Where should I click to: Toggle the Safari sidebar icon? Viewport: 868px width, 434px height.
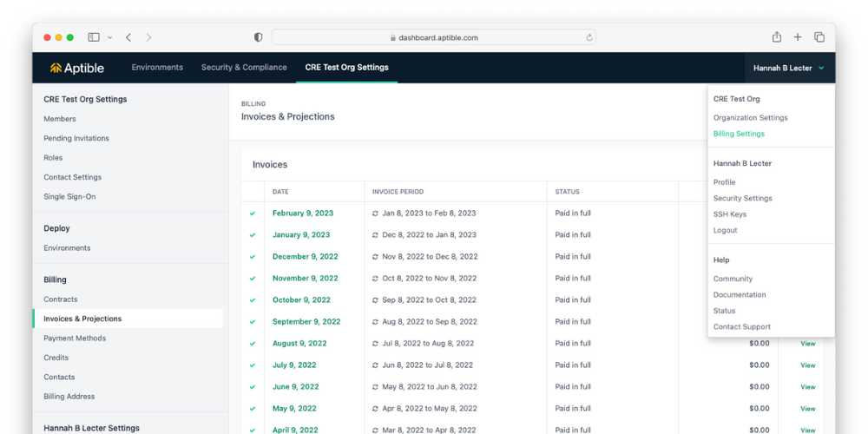pos(94,37)
